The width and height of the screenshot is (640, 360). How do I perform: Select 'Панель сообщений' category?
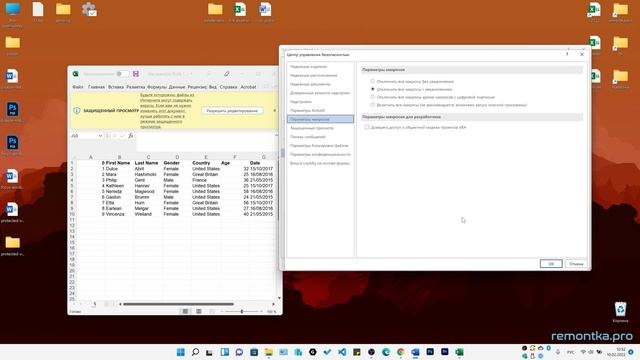coord(320,137)
